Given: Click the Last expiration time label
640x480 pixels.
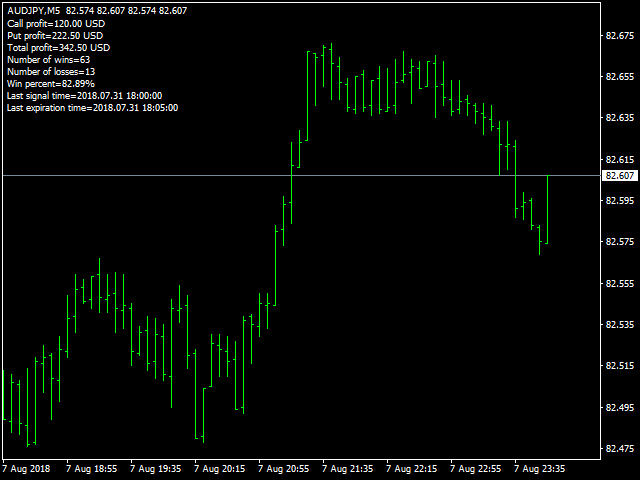Looking at the screenshot, I should (x=92, y=108).
